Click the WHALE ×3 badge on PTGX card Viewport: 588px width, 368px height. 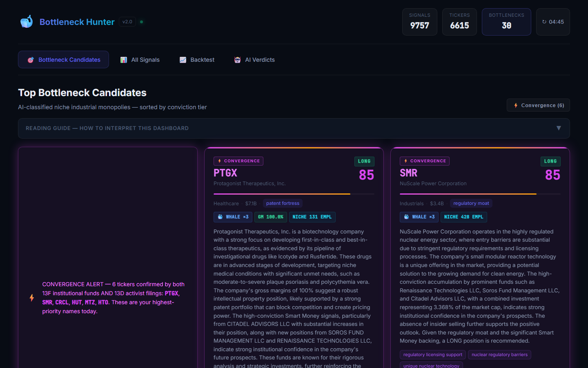click(233, 217)
